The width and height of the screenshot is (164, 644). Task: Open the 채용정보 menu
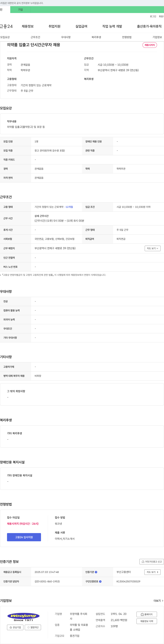click(28, 26)
